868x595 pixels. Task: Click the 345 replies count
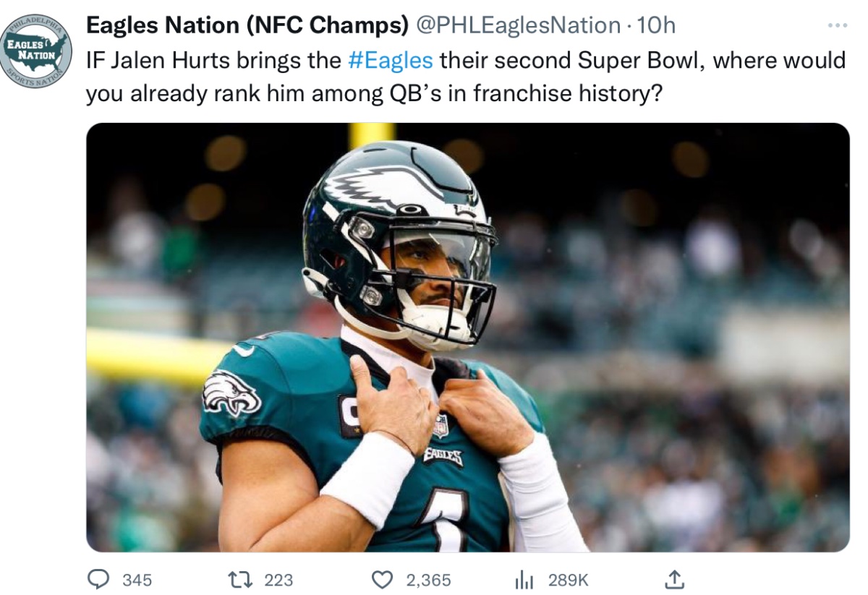137,580
